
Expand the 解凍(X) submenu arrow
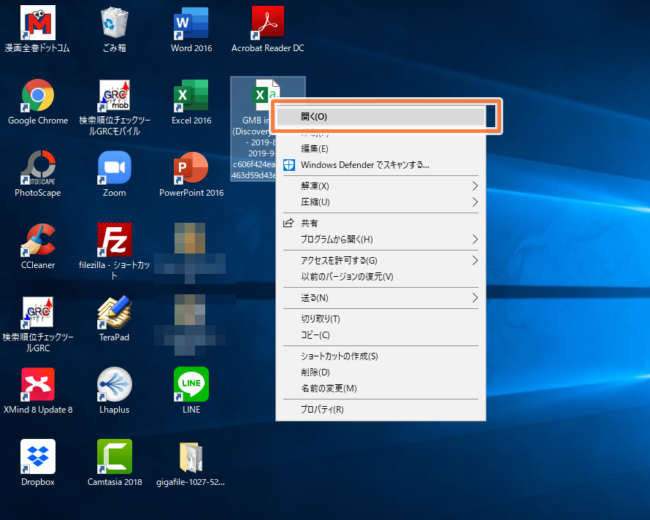[475, 186]
